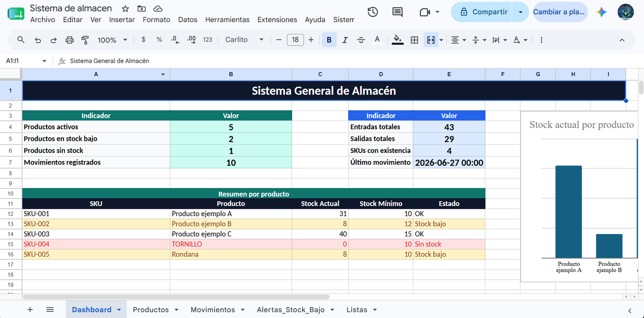Star the Sistema de almacen document
The image size is (644, 318).
(126, 8)
